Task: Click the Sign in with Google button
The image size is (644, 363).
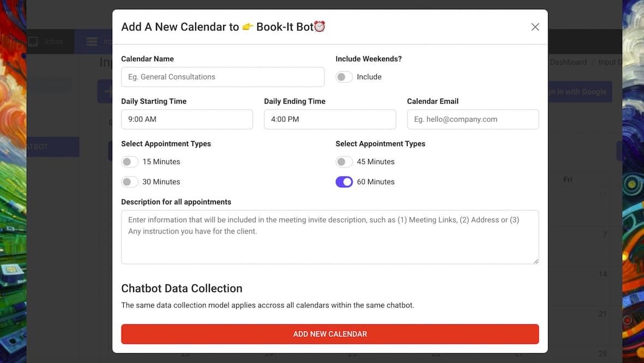Action: 579,92
